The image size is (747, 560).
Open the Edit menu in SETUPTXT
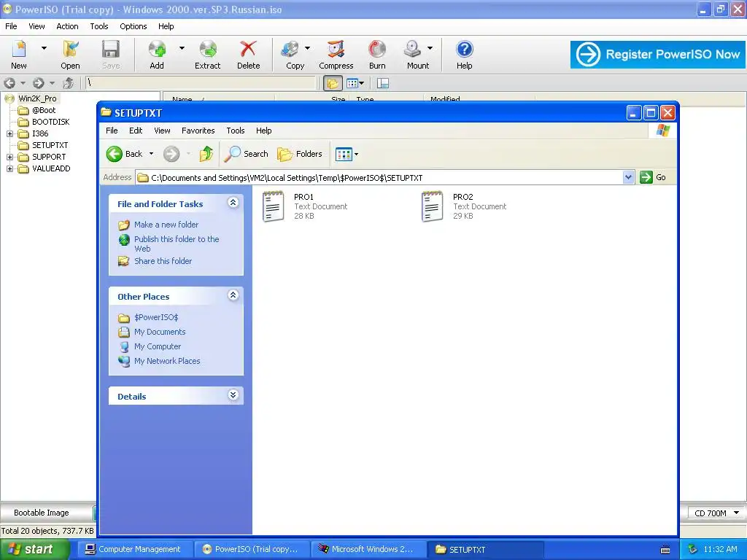point(136,131)
